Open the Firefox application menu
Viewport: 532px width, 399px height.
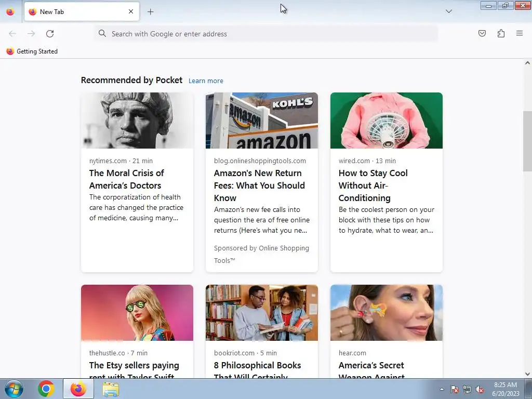point(520,33)
